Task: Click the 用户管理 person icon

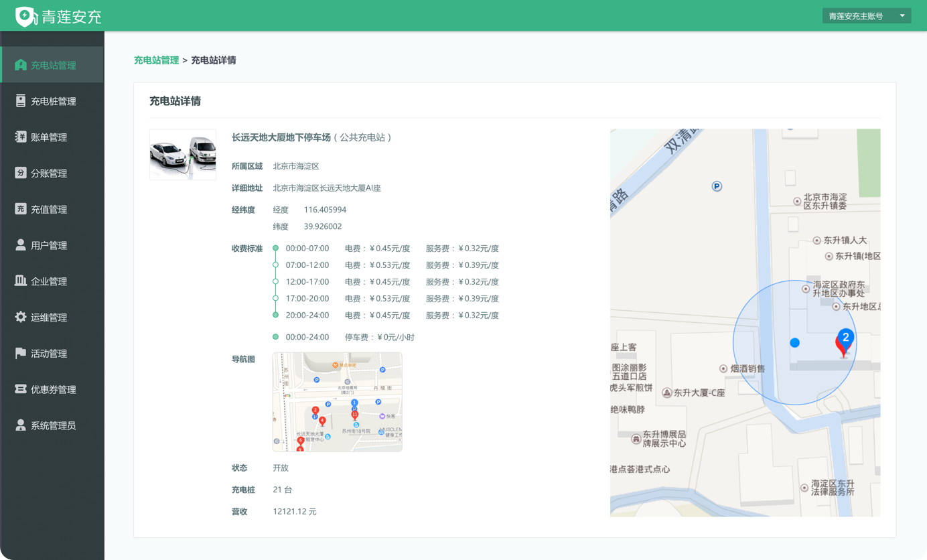Action: click(x=21, y=245)
